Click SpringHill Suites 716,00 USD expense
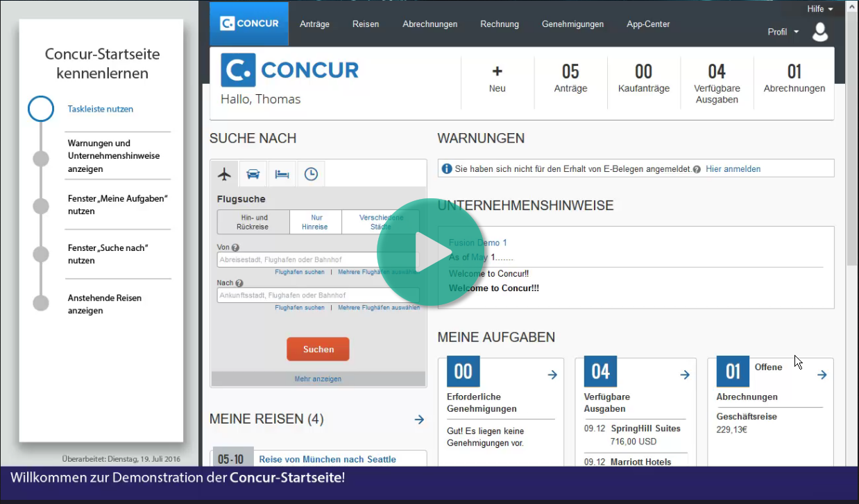The image size is (859, 504). [634, 435]
